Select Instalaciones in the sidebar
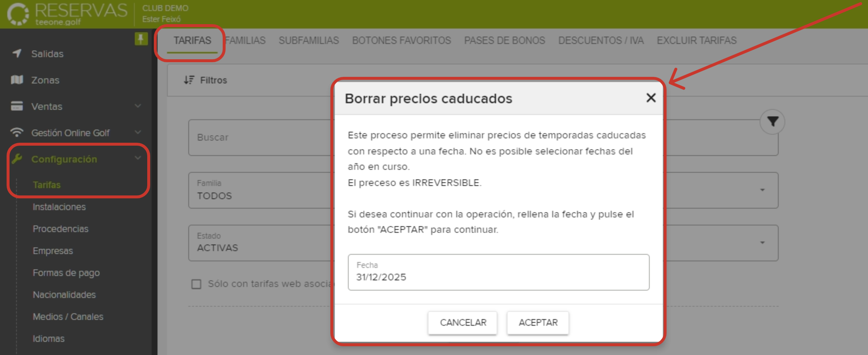Screen dimensions: 868x355 (59, 206)
